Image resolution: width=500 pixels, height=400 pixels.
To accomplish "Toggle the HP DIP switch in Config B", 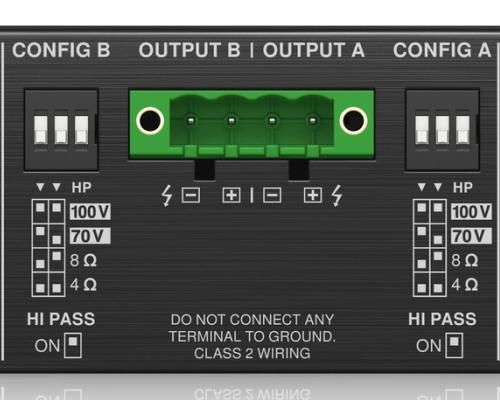I will (81, 130).
